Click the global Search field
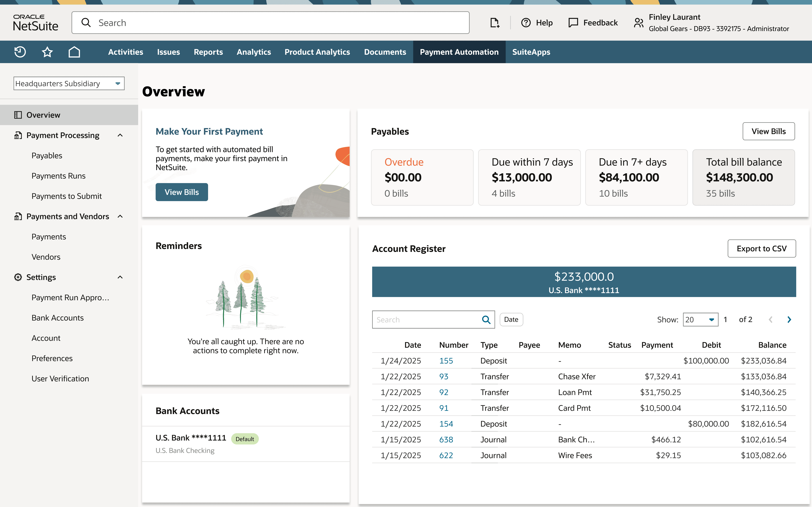The image size is (812, 507). pos(270,23)
